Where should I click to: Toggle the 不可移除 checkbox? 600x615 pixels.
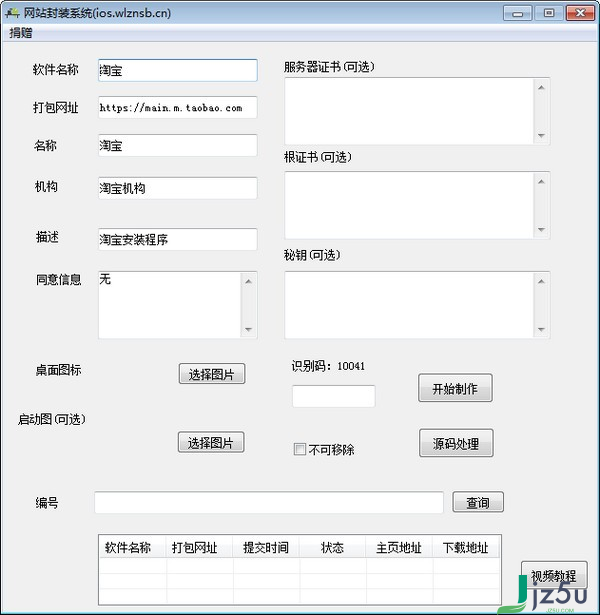click(300, 449)
